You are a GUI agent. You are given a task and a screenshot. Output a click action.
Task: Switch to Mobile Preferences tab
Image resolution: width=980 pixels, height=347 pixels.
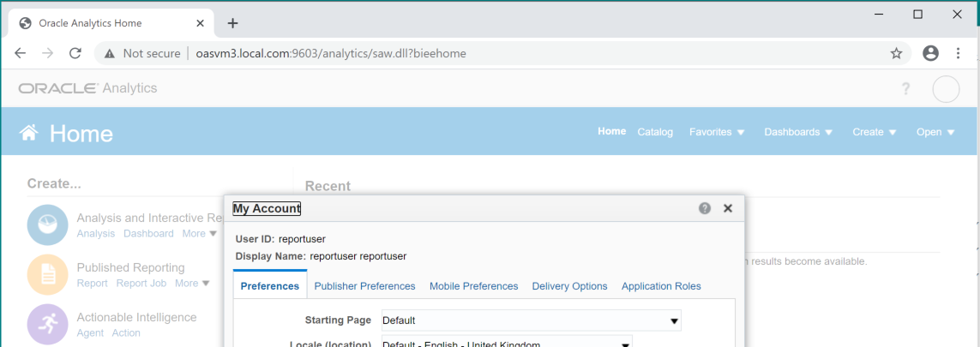[x=474, y=286]
